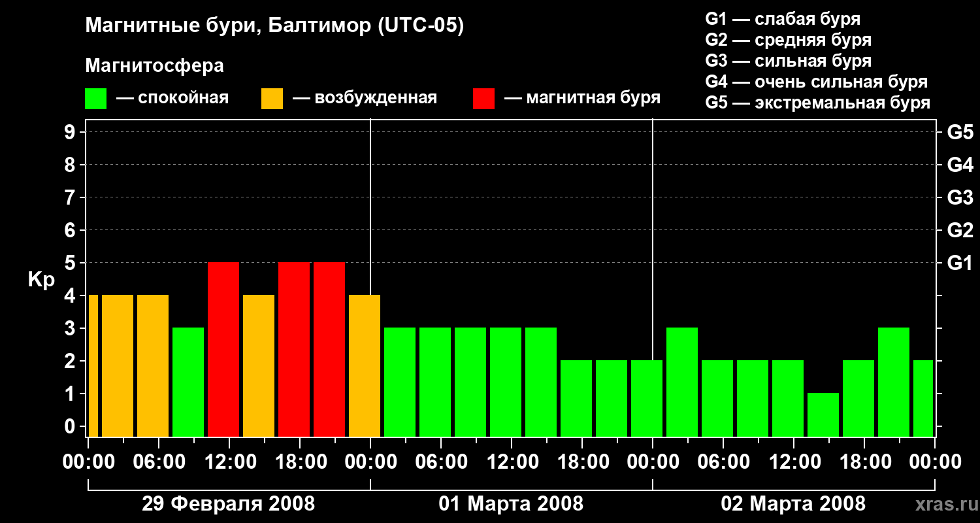Click the '01 Марта 2008' date label
The height and width of the screenshot is (523, 980).
pos(511,504)
